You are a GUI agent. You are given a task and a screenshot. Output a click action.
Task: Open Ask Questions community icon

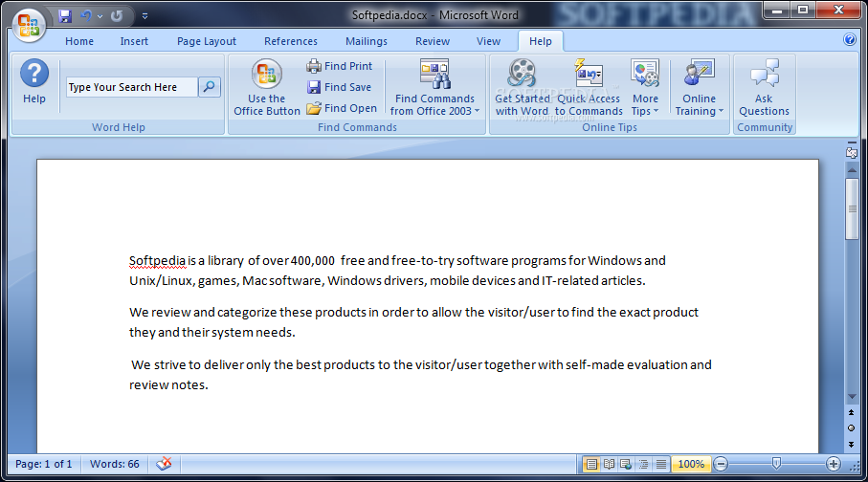click(x=764, y=87)
